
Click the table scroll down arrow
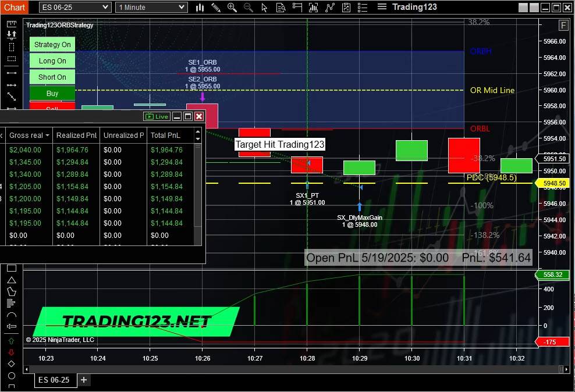(198, 139)
